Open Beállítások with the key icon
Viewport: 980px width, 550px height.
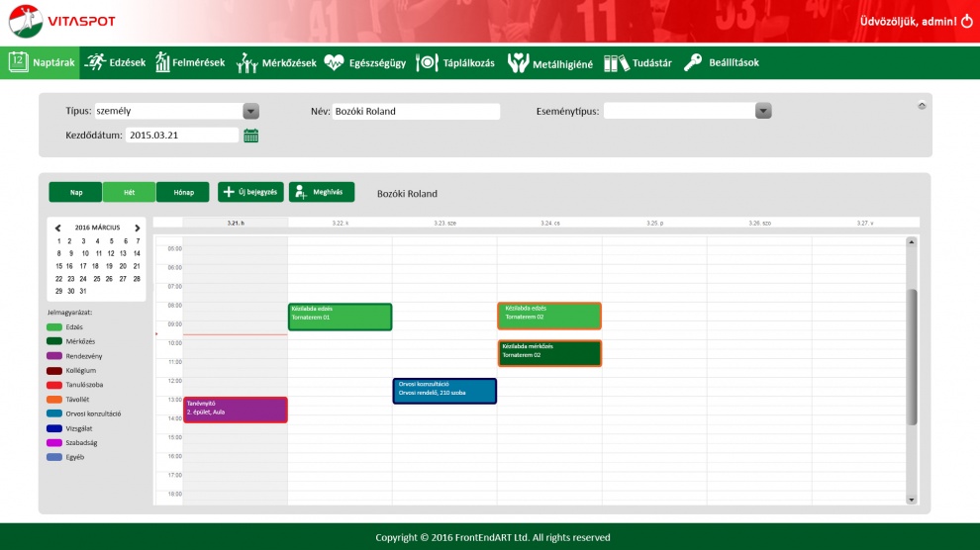pyautogui.click(x=693, y=62)
